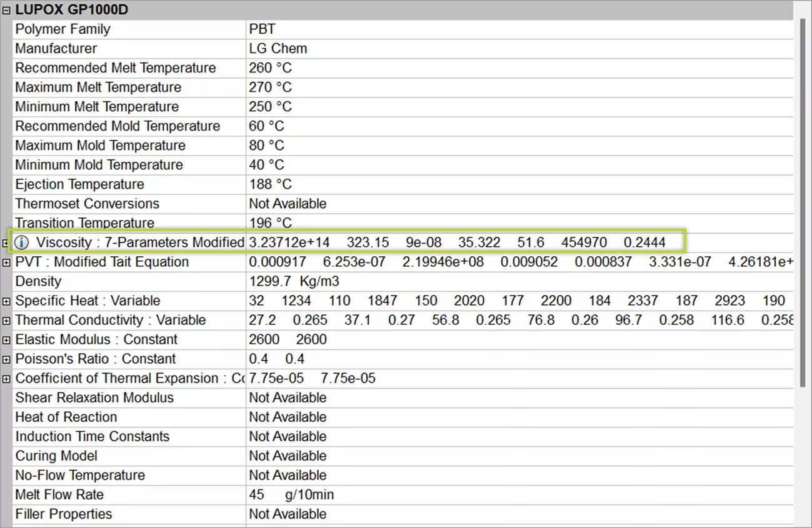Select the Melt Flow Rate label
The height and width of the screenshot is (528, 812).
tap(59, 494)
